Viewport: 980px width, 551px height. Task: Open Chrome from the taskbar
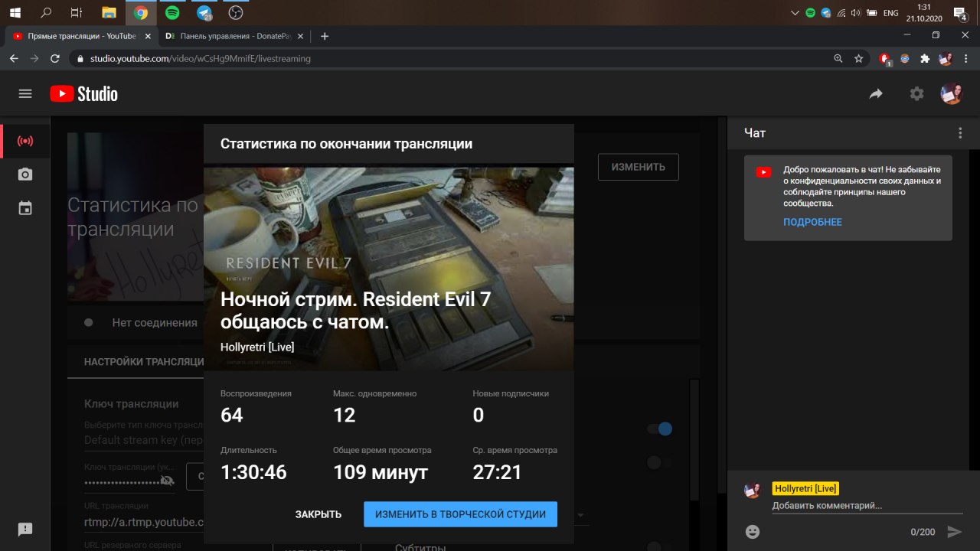[x=140, y=12]
